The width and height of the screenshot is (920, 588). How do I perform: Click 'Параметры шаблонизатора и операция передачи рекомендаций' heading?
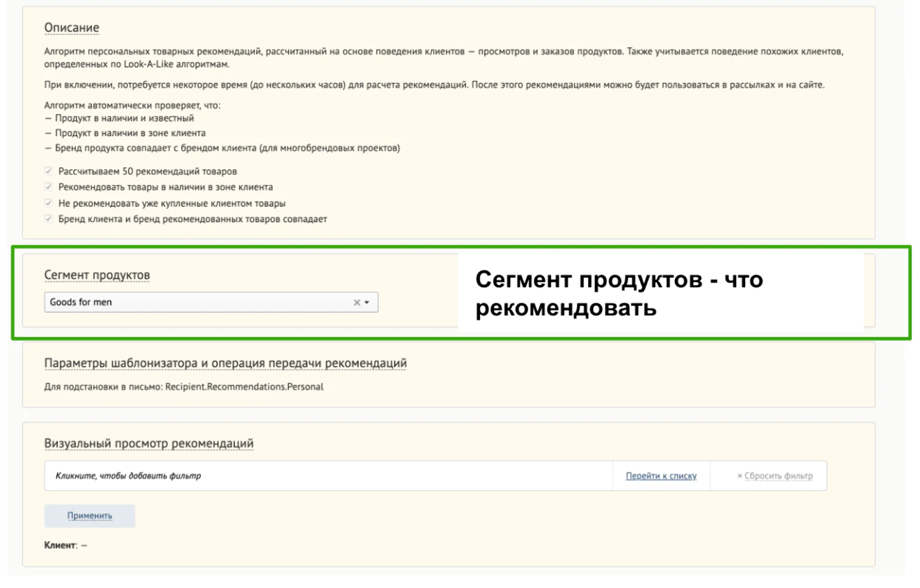(x=226, y=363)
